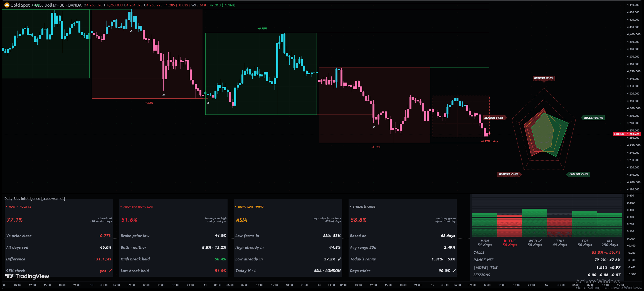Open the Gold Spot / U.S. Dollar symbol title
This screenshot has width=644, height=291.
[x=46, y=5]
